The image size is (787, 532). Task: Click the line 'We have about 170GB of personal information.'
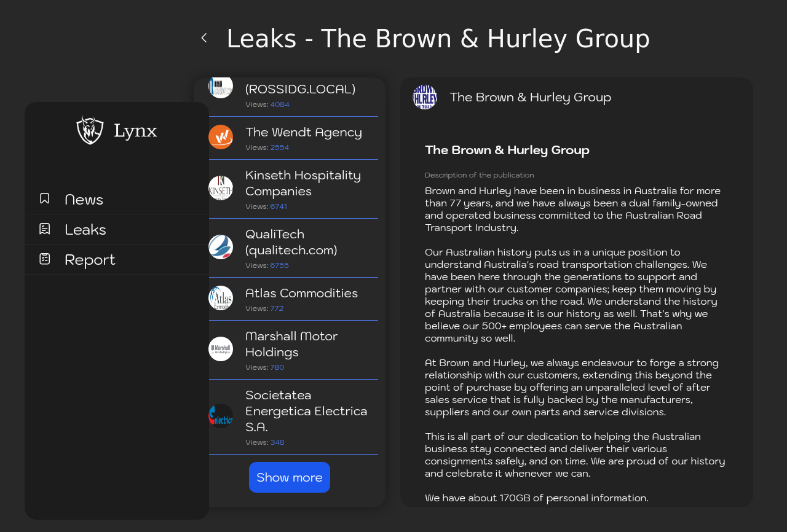pyautogui.click(x=537, y=498)
